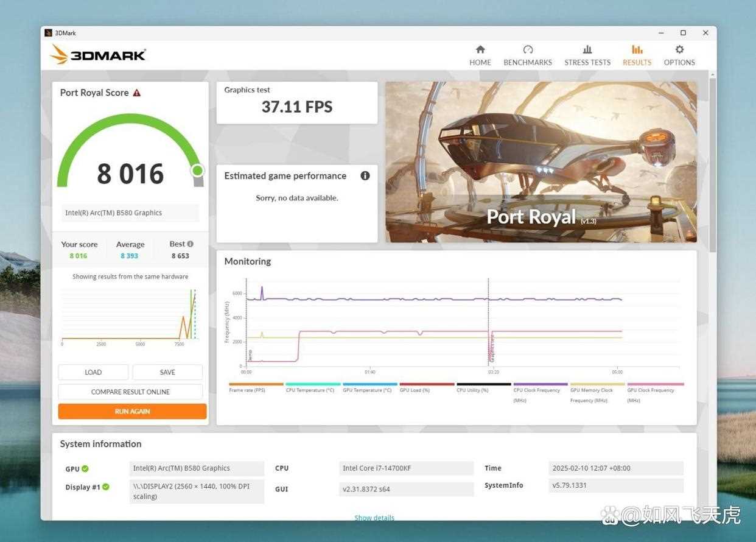Click the SAVE button

click(x=167, y=372)
